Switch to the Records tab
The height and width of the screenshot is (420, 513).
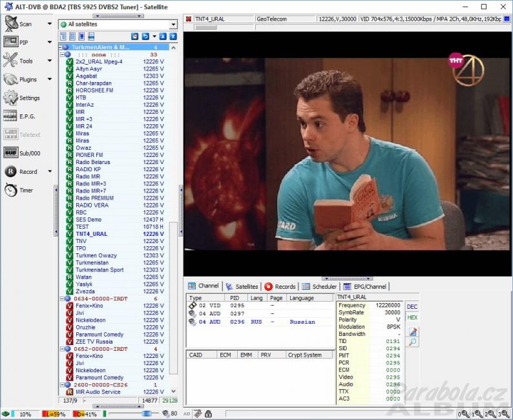280,286
